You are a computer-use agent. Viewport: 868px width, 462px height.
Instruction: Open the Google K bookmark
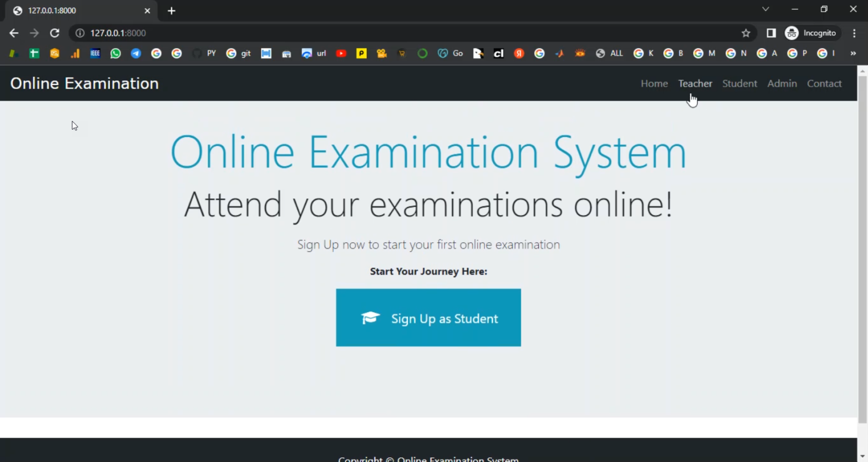[x=643, y=53]
